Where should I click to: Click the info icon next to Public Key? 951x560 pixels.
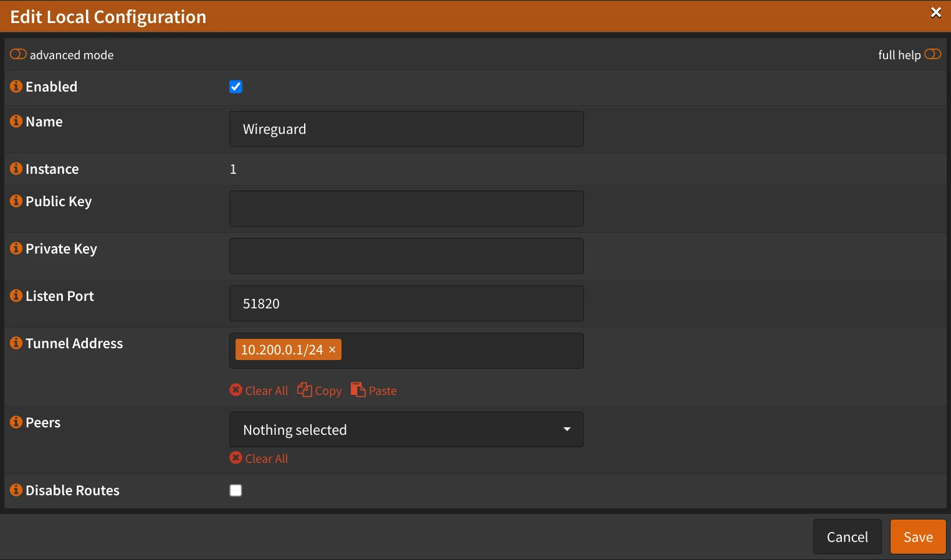[16, 201]
